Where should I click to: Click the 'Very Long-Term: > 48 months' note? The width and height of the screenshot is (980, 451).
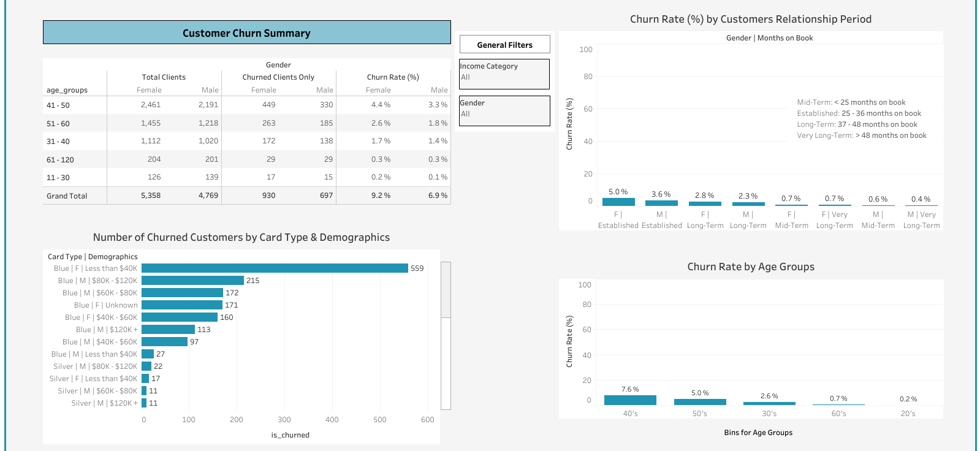tap(862, 135)
